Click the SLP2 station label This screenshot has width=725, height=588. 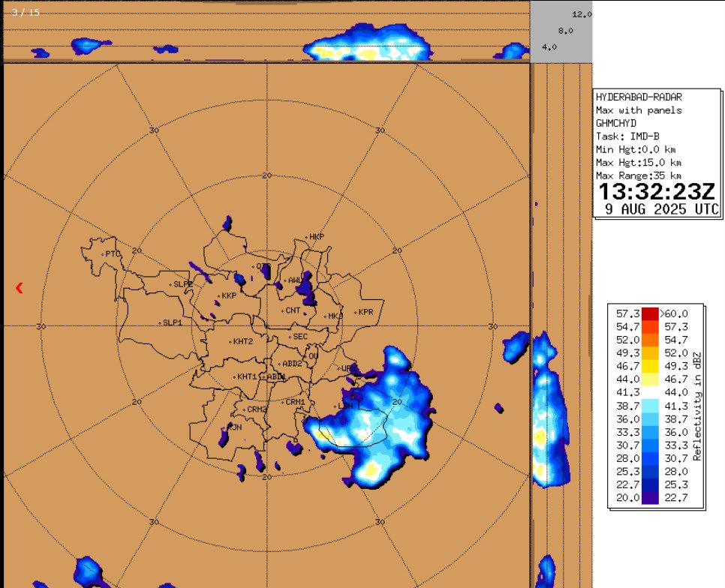[x=183, y=284]
